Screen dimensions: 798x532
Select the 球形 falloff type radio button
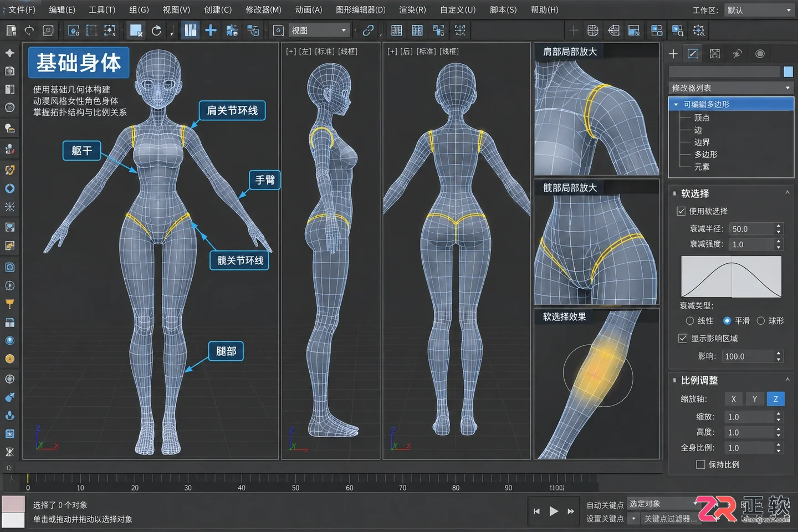click(761, 321)
